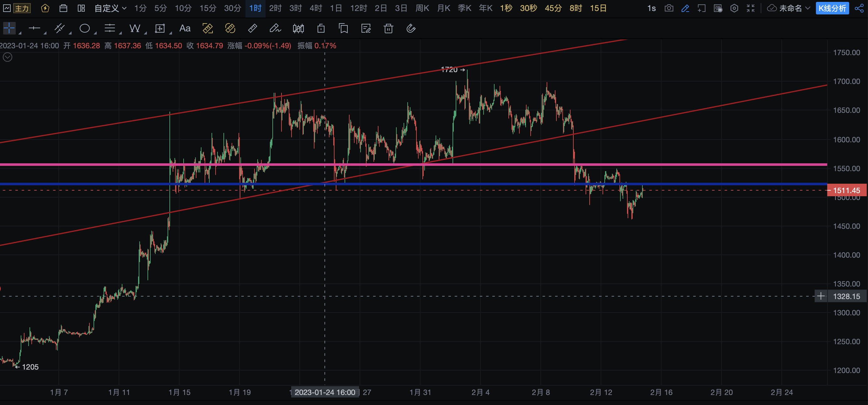Expand the ellipse tool submenu arrow
This screenshot has height=405, width=868.
[95, 33]
